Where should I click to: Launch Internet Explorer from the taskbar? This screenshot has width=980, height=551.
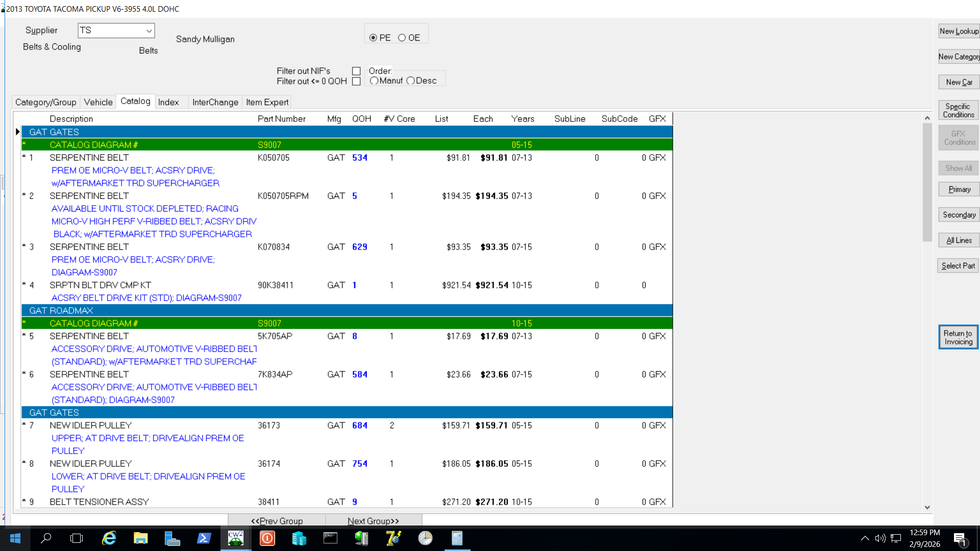coord(109,538)
